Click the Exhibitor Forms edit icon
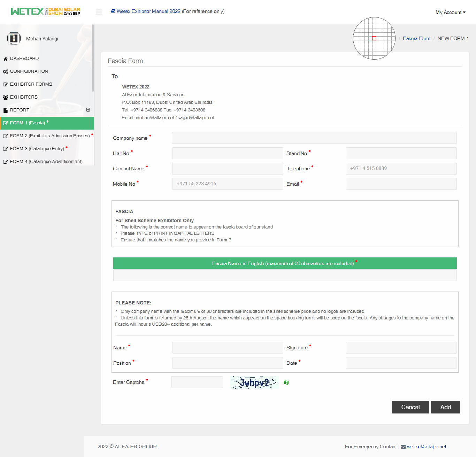The image size is (476, 457). pyautogui.click(x=6, y=84)
